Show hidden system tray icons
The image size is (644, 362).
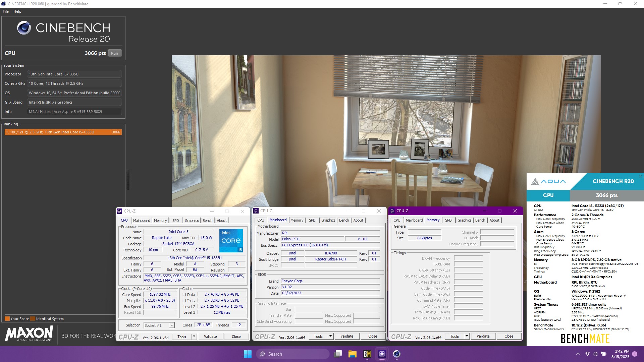(578, 354)
